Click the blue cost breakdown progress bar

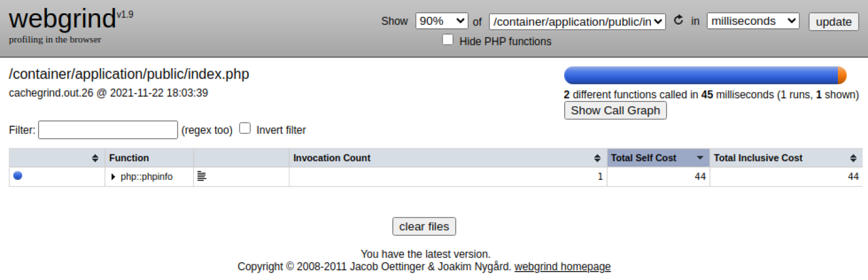point(700,75)
